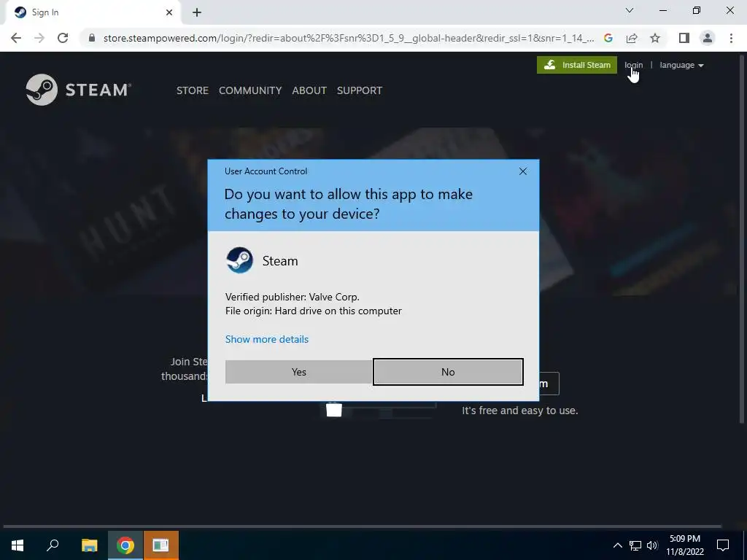The image size is (747, 560).
Task: Close the User Account Control dialog
Action: (x=522, y=171)
